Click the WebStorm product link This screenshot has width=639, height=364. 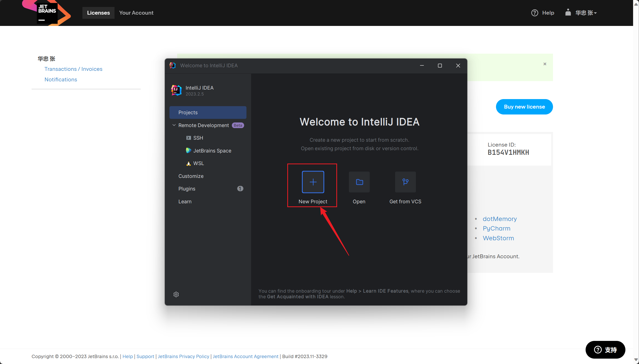pyautogui.click(x=498, y=238)
